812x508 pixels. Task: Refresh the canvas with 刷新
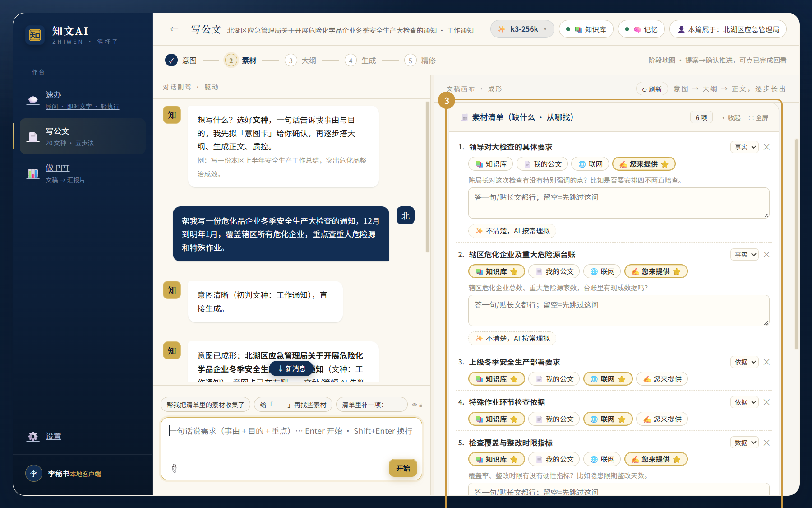(x=652, y=89)
